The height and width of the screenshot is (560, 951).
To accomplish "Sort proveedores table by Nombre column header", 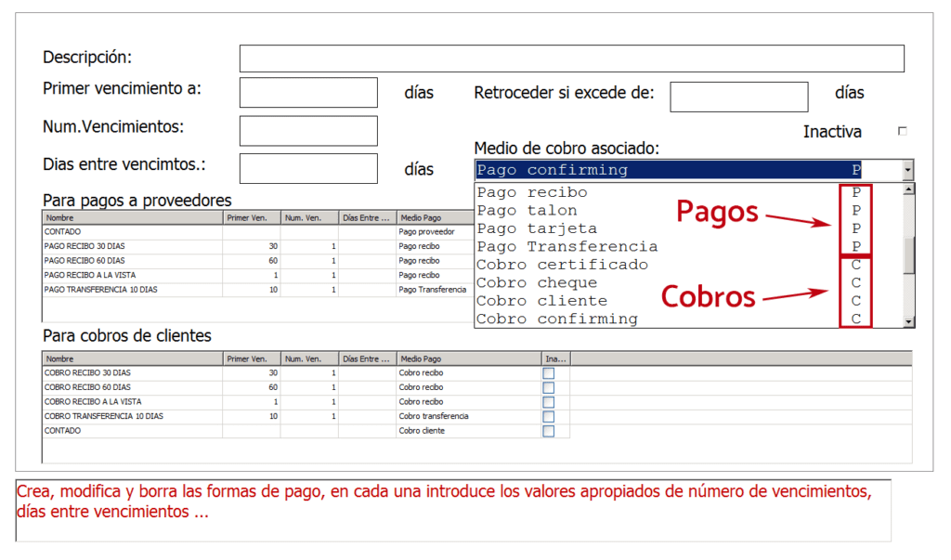I will 132,217.
